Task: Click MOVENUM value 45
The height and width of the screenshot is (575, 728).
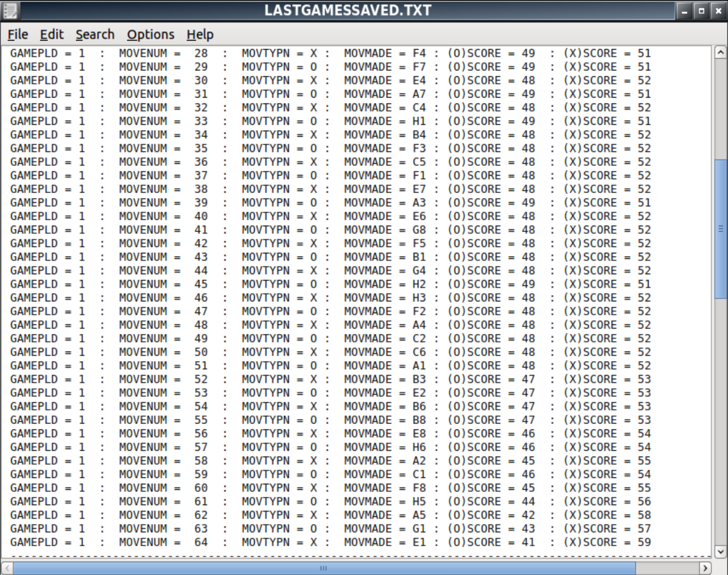Action: (x=201, y=284)
